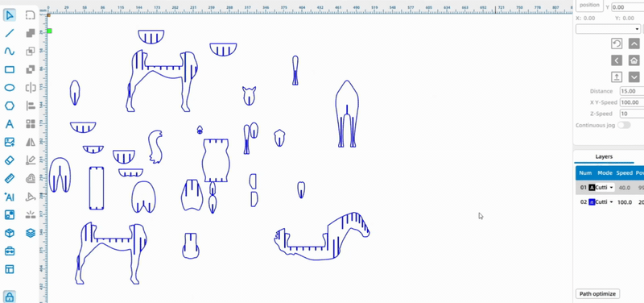This screenshot has height=303, width=644.
Task: Jog laser head left with arrow button
Action: 617,60
